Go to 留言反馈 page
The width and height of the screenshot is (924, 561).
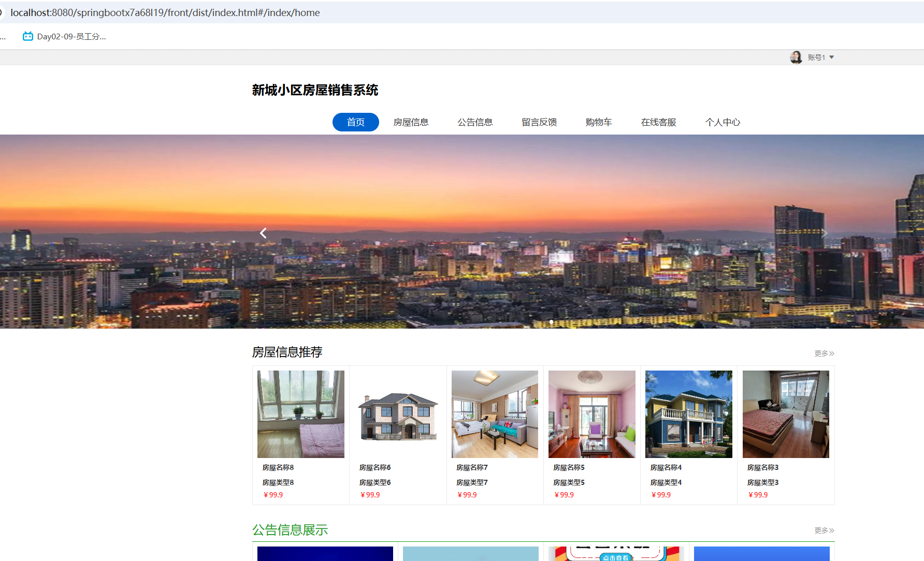coord(539,122)
